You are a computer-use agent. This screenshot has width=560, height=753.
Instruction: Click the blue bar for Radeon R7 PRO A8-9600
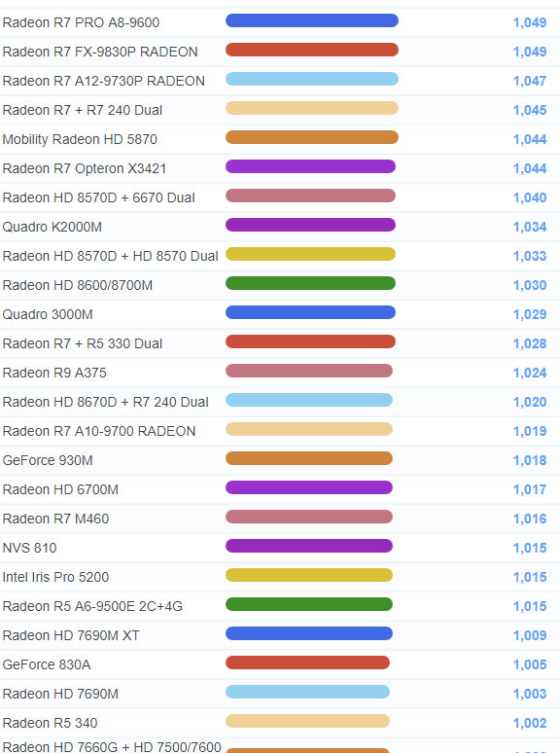(312, 20)
